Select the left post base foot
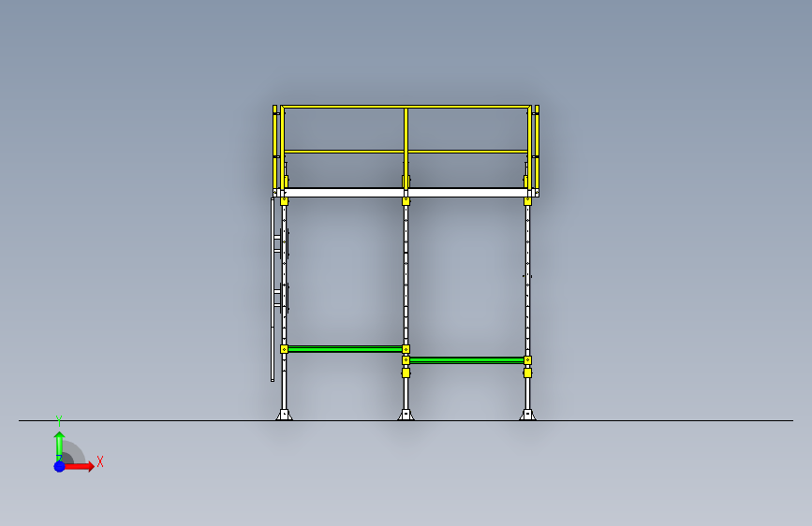812x526 pixels. [x=284, y=415]
